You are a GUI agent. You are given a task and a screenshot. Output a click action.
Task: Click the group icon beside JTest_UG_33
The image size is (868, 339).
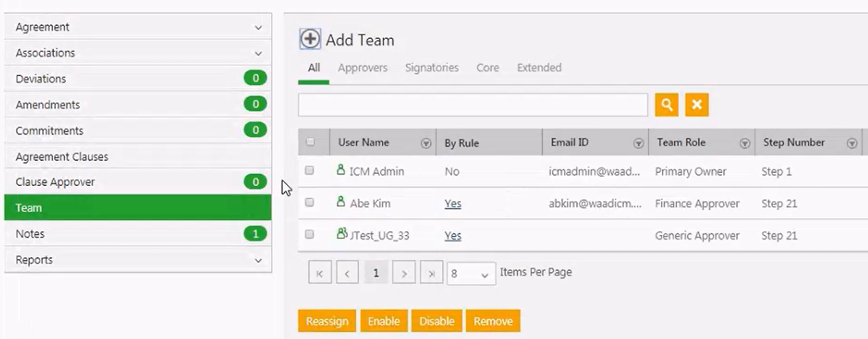click(342, 234)
